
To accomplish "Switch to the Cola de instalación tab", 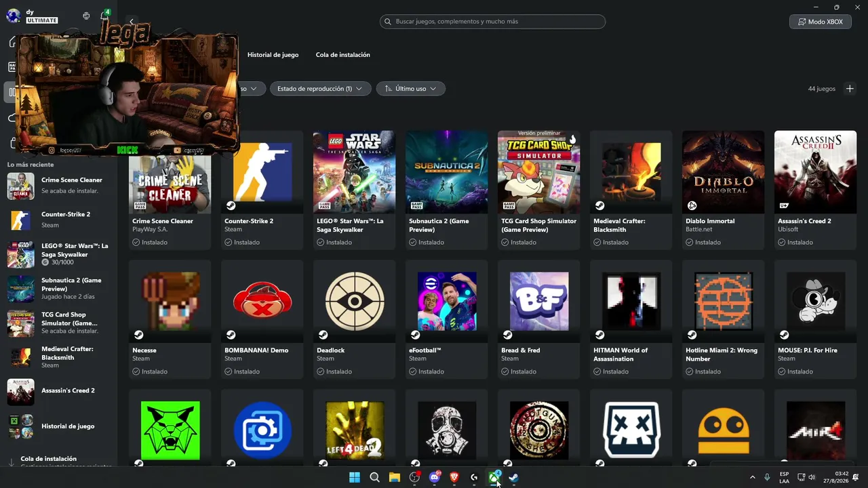I will [x=343, y=55].
